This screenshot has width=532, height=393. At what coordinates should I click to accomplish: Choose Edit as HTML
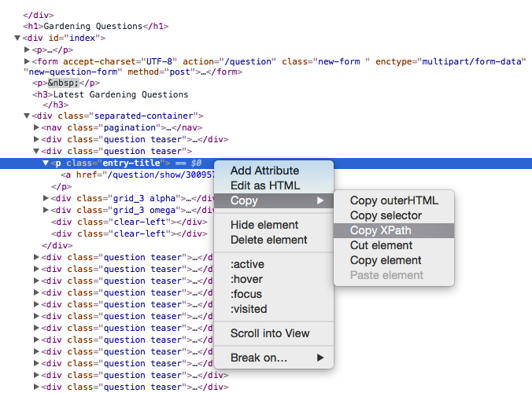click(x=265, y=185)
